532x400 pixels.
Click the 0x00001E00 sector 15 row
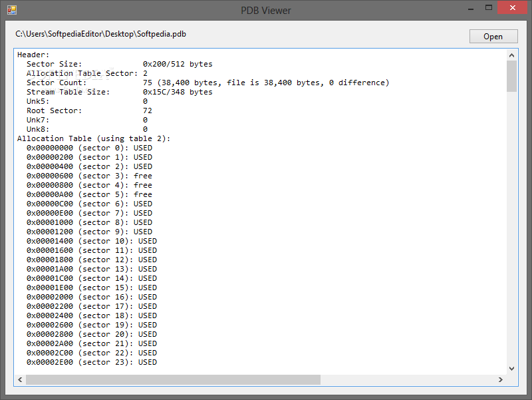(92, 288)
